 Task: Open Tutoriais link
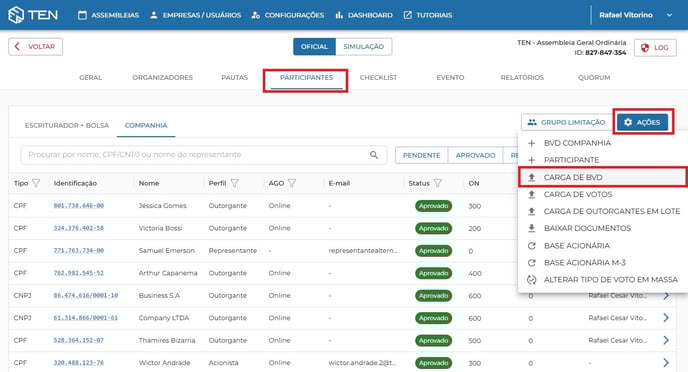[428, 15]
